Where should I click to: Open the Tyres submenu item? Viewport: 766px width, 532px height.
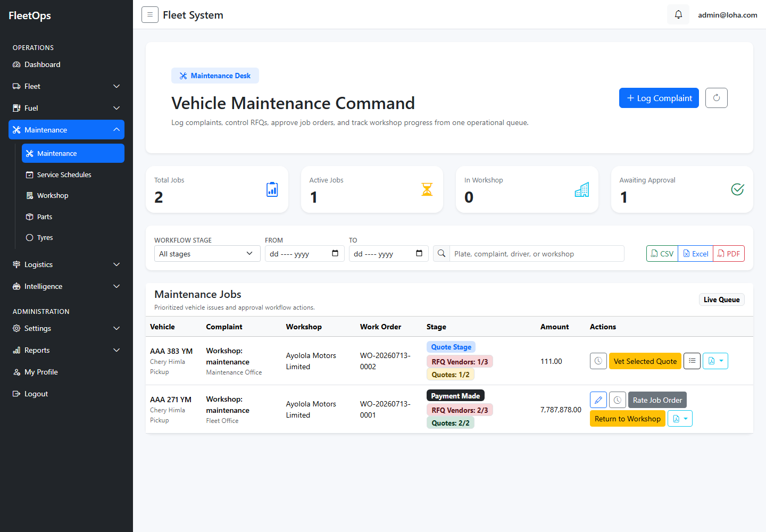point(73,237)
